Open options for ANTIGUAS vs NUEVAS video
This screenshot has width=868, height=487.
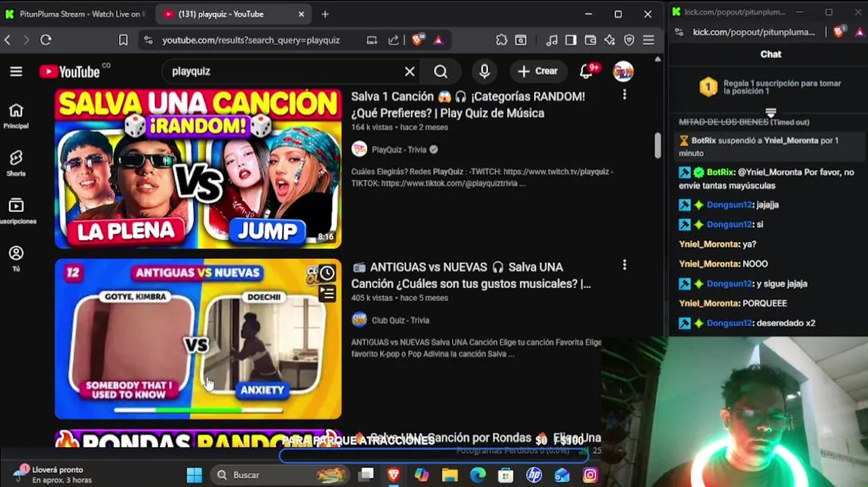624,265
